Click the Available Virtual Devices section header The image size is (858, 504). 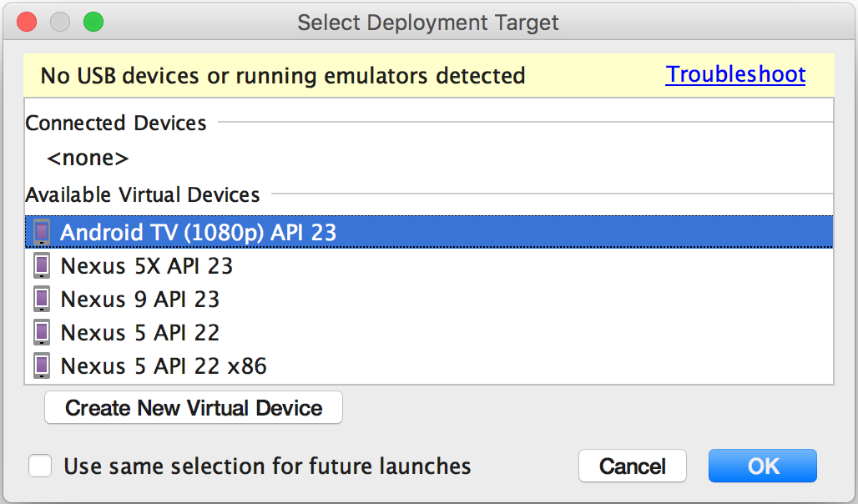pos(142,194)
